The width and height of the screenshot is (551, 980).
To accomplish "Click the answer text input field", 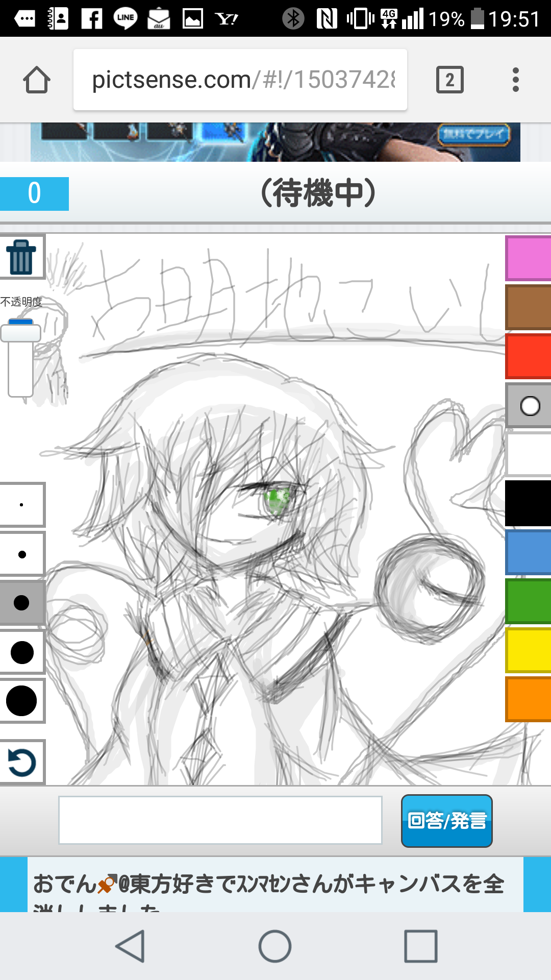I will 220,820.
